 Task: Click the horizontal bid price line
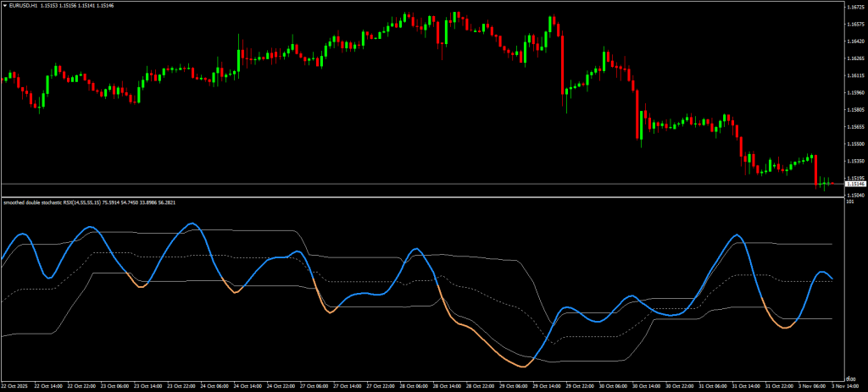339,184
